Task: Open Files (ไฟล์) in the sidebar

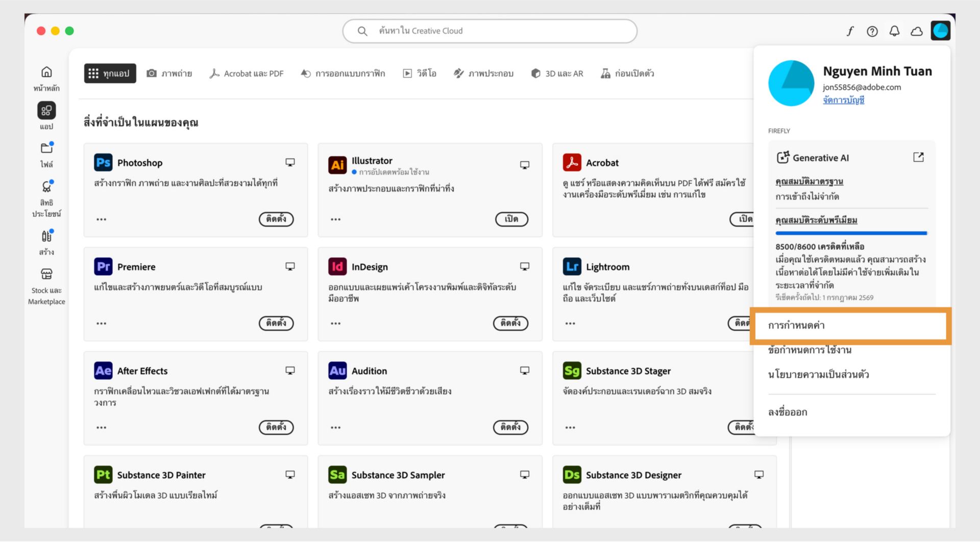Action: click(x=46, y=155)
